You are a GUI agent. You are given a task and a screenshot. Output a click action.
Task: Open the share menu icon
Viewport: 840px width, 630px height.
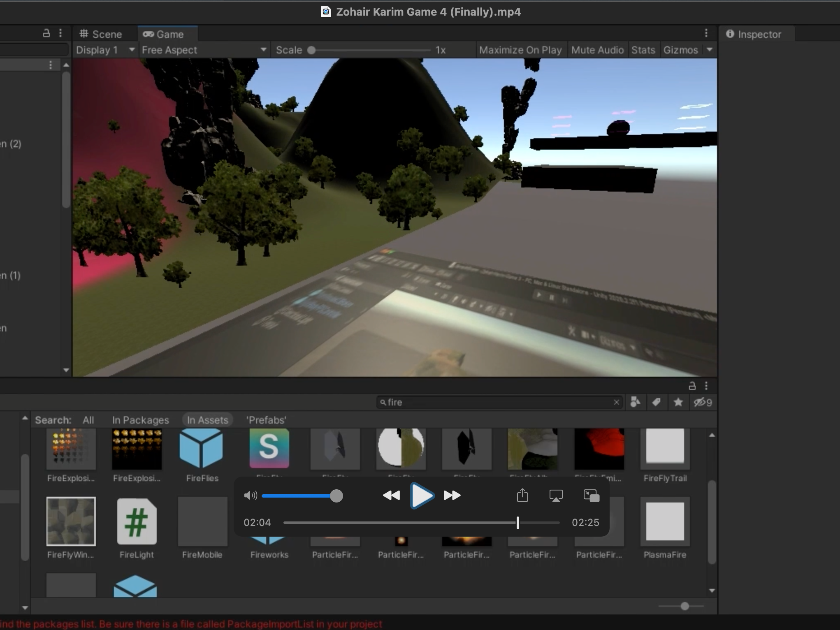[x=522, y=495]
